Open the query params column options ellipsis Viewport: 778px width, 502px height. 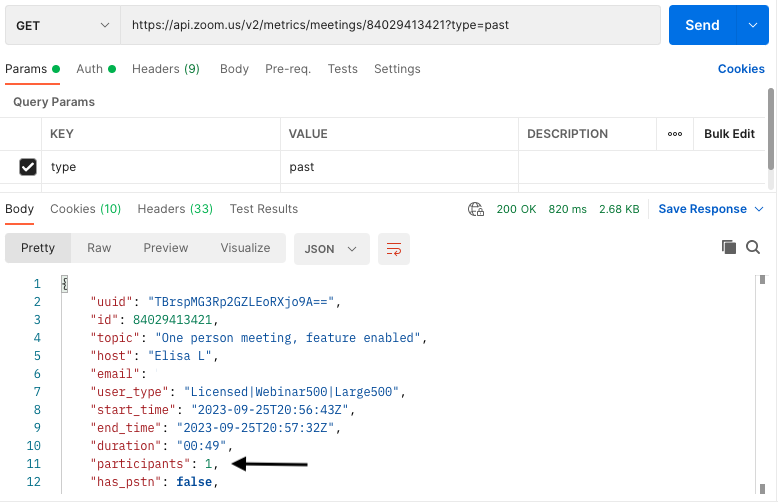coord(675,134)
